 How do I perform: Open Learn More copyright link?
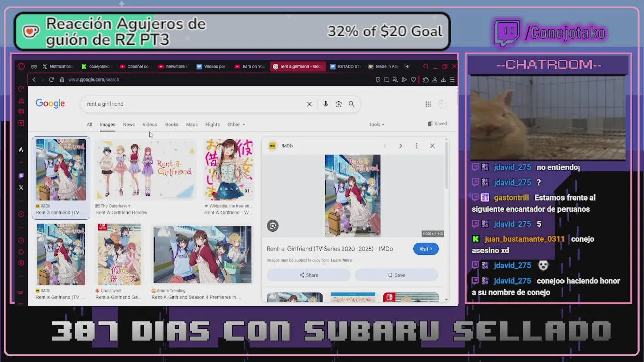point(341,260)
